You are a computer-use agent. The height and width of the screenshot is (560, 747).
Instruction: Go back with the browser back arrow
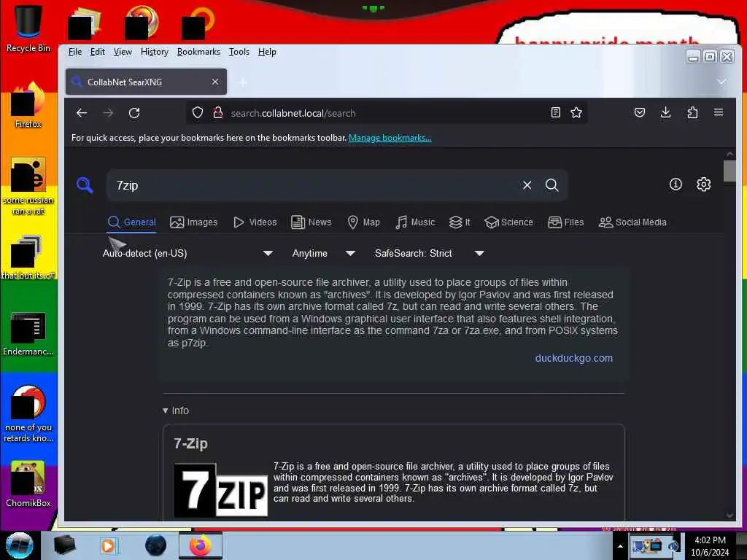[82, 113]
